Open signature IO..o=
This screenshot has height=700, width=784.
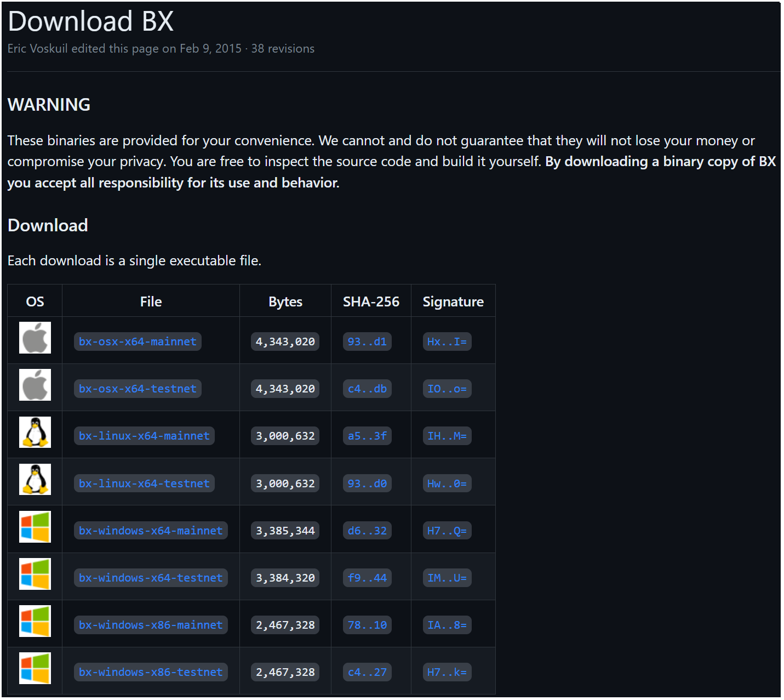click(447, 389)
